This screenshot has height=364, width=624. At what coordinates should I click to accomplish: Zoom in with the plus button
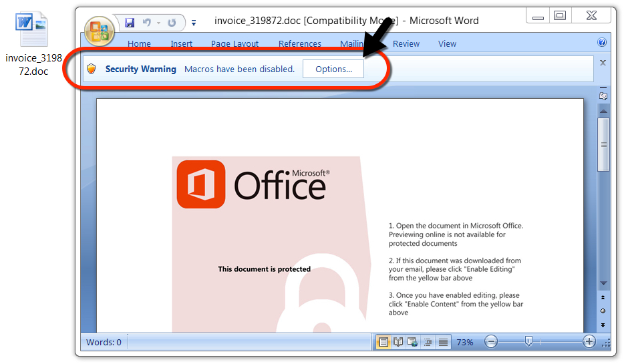(x=589, y=341)
